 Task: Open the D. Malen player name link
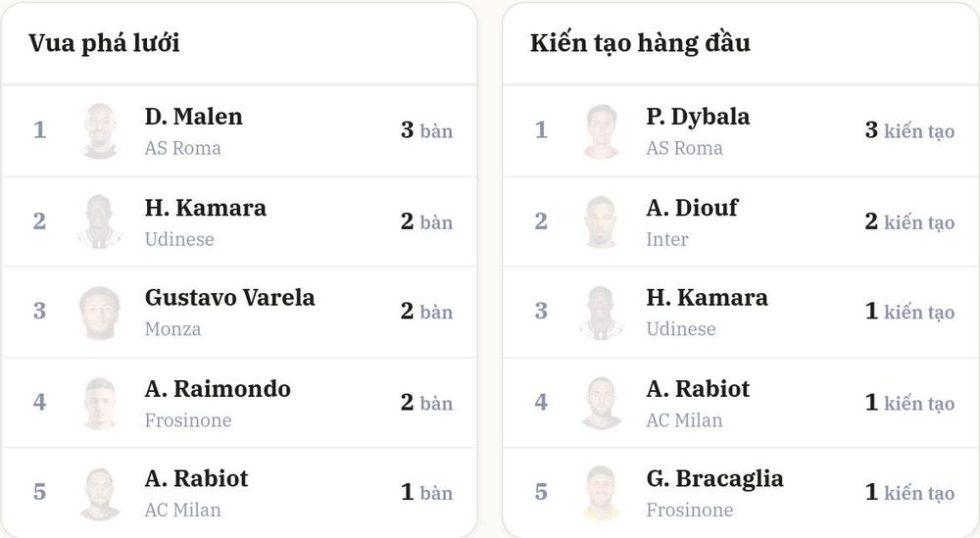(194, 117)
